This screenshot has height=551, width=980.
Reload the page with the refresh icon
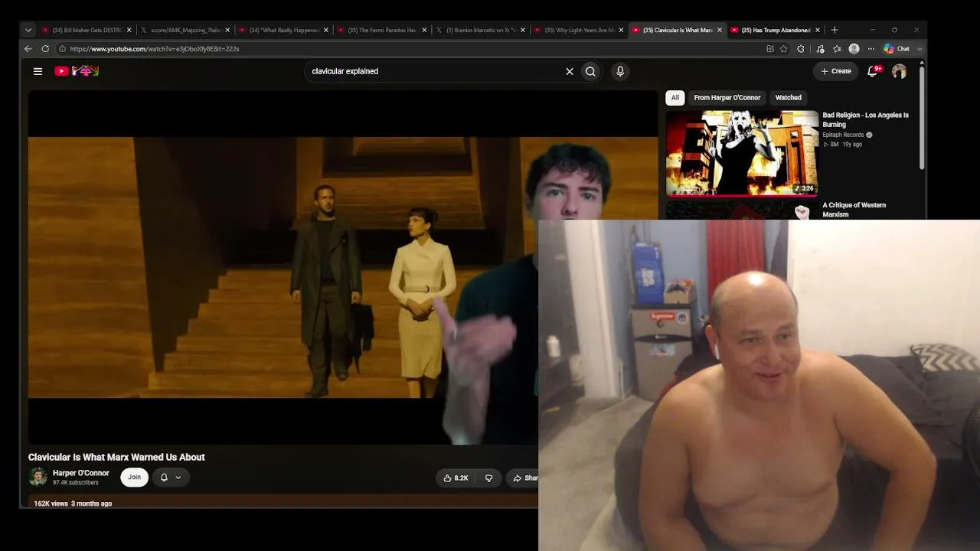point(45,49)
